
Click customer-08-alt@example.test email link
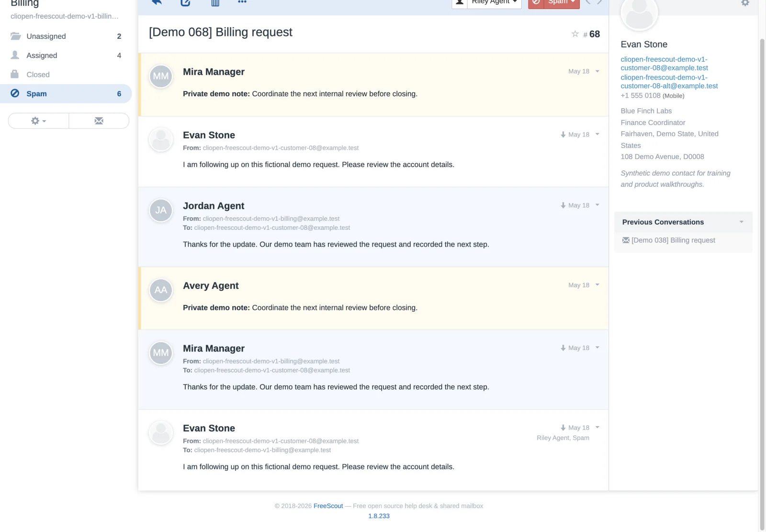669,82
